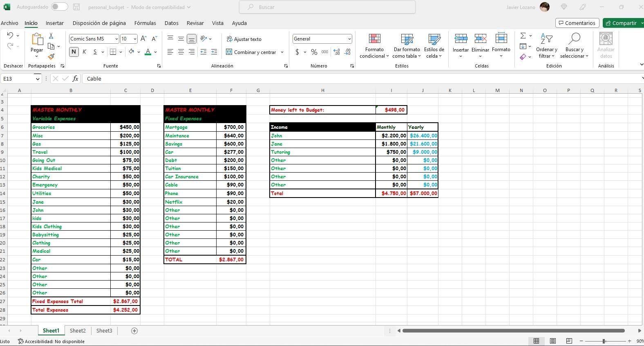Expand Combinar y centrar options arrow
The width and height of the screenshot is (644, 346).
282,52
